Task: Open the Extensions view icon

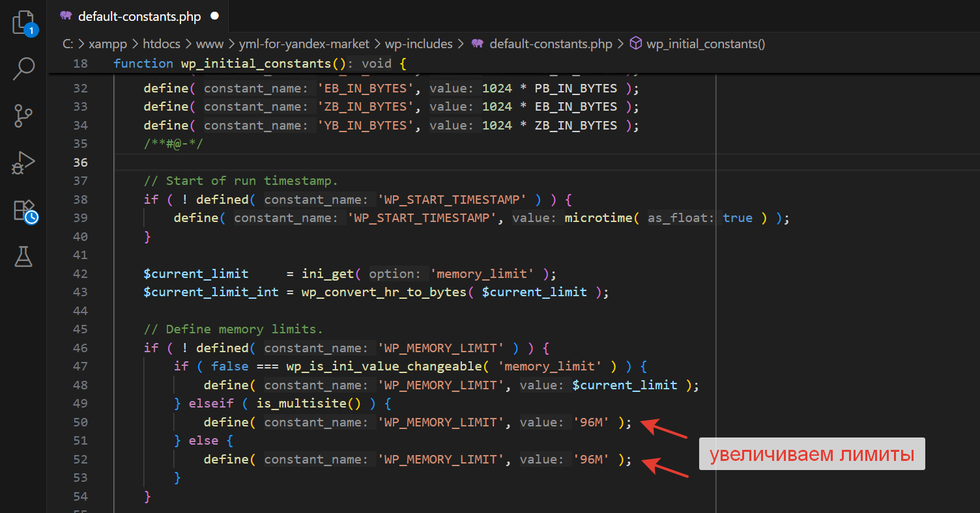Action: [x=23, y=211]
